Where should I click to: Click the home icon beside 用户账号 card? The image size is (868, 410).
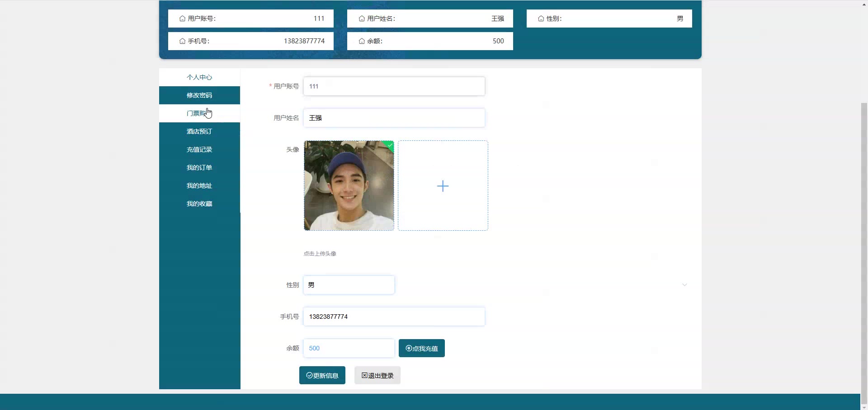coord(182,19)
